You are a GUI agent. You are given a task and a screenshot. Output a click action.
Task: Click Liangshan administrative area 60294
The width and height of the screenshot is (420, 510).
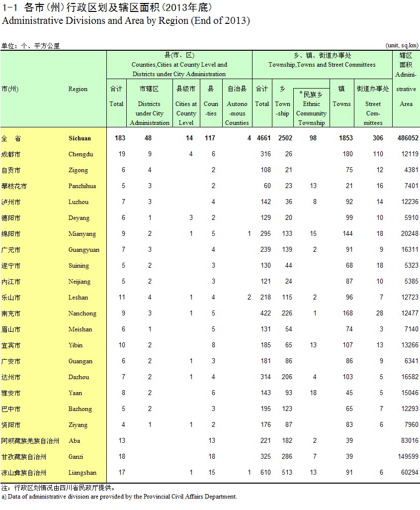point(410,473)
